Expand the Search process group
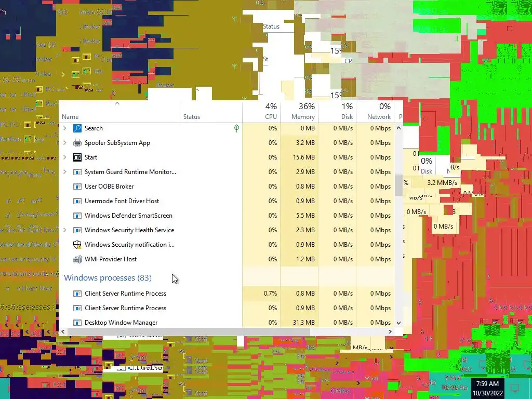Viewport: 532px width, 399px height. tap(65, 128)
